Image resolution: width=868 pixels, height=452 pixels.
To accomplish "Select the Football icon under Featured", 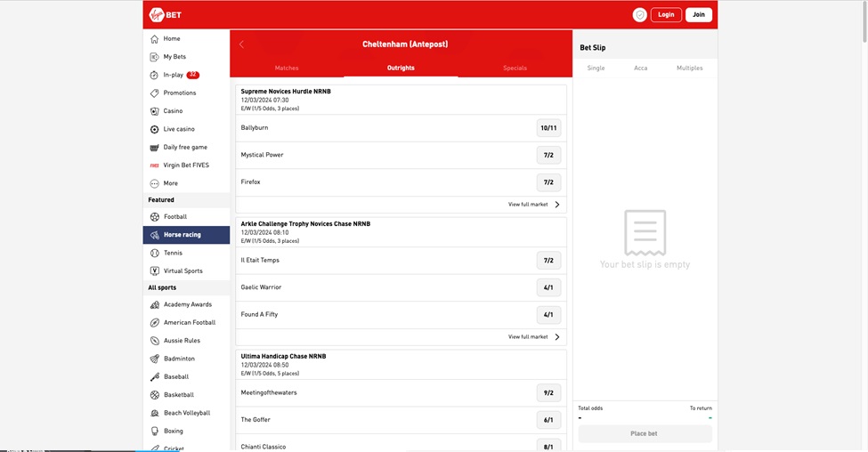I will [155, 217].
